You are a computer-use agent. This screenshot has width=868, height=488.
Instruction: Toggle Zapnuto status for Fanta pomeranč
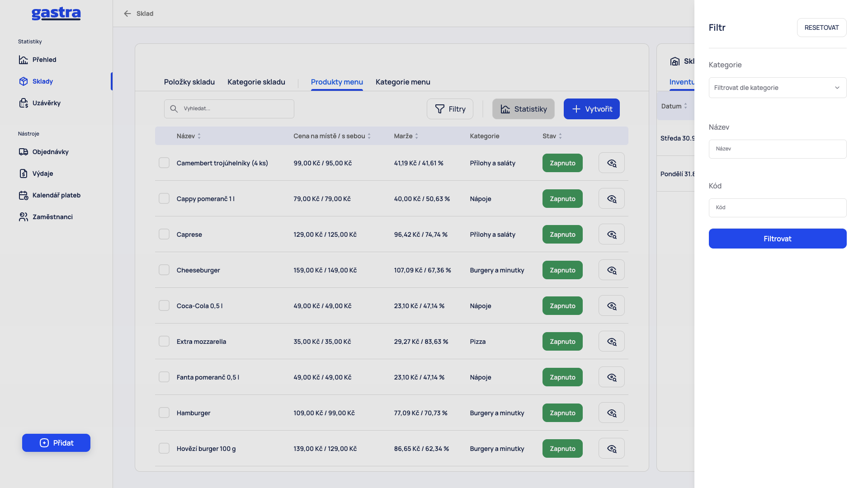(x=562, y=377)
